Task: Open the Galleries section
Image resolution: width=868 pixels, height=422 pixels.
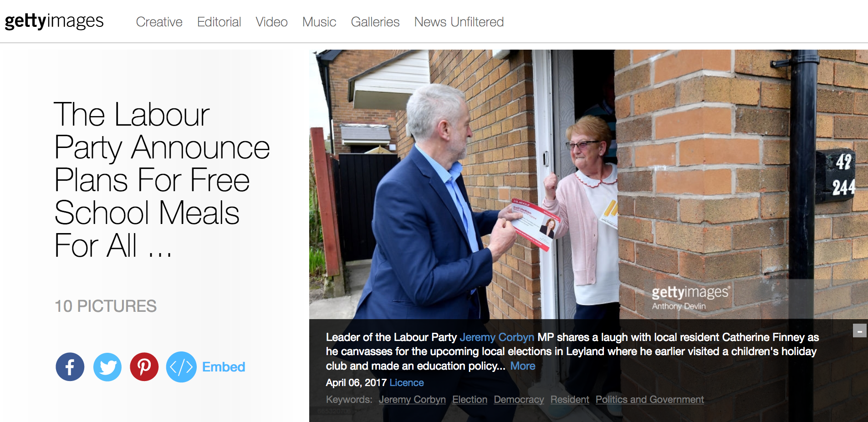Action: coord(375,22)
